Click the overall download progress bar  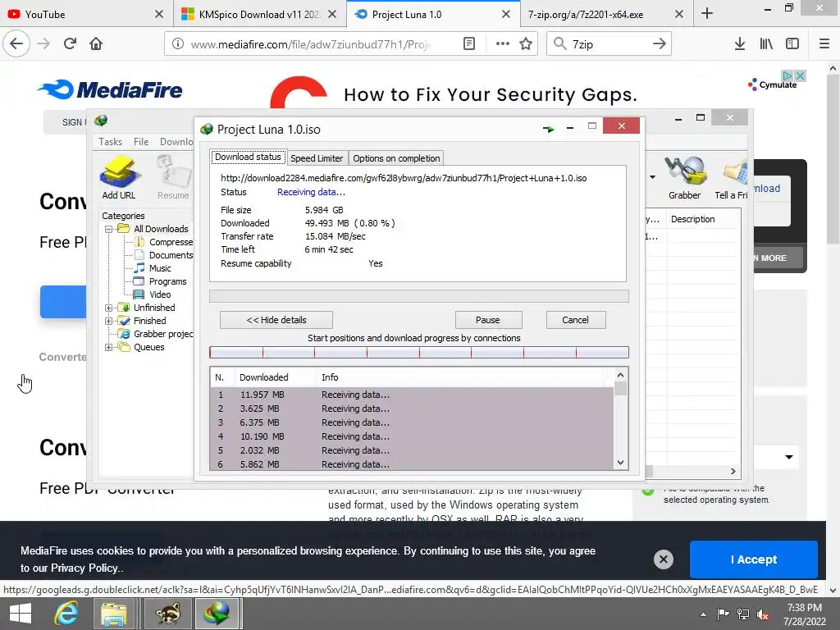[x=419, y=296]
